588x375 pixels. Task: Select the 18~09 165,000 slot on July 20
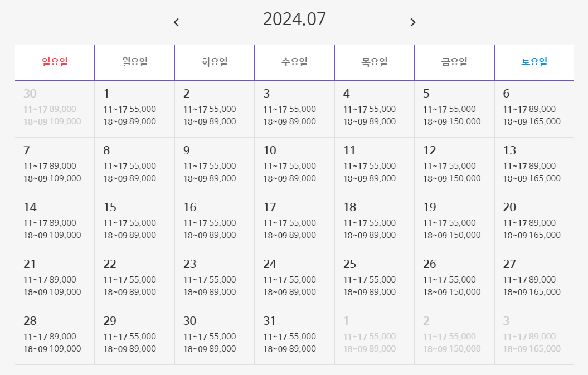pos(532,236)
